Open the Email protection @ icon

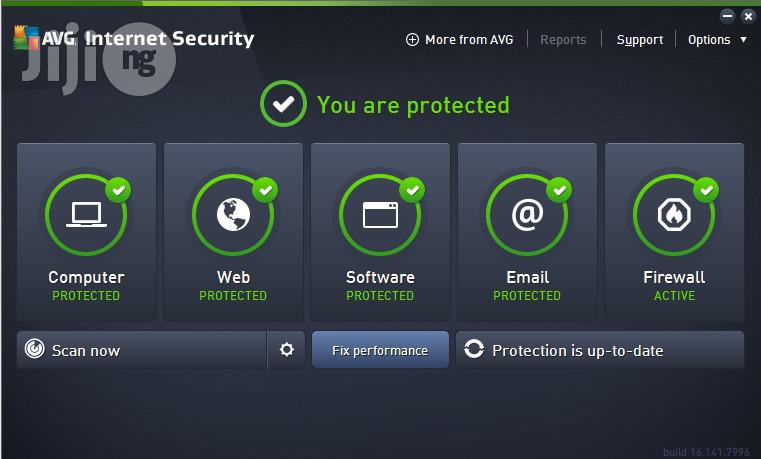527,214
